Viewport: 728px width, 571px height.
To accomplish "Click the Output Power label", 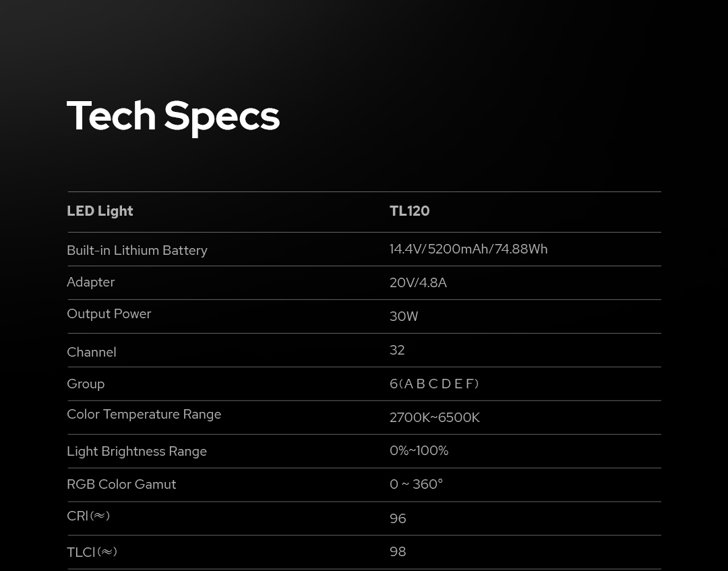I will [x=109, y=313].
